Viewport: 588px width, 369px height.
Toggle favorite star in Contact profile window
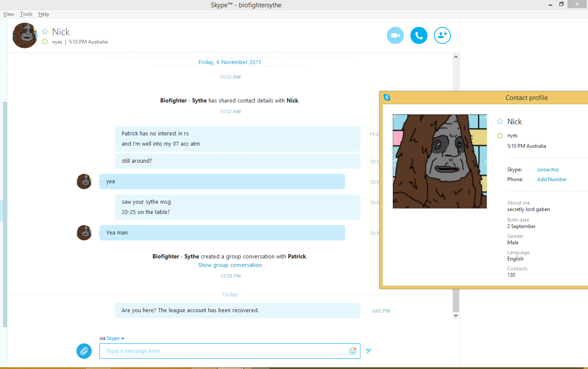(500, 122)
